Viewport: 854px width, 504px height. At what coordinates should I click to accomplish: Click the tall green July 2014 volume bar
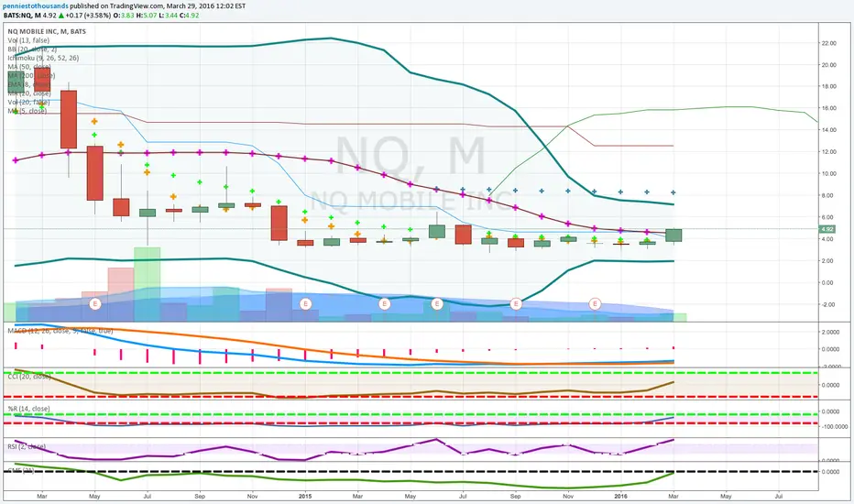(x=147, y=284)
